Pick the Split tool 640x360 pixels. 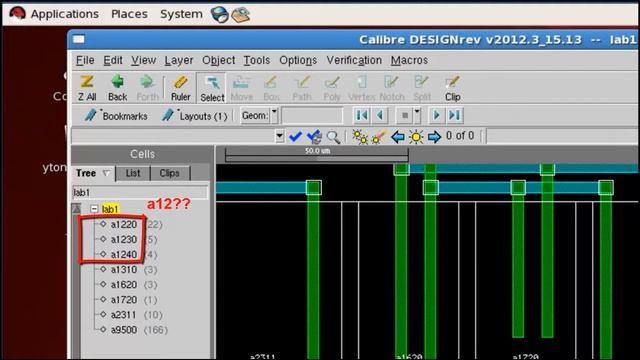pyautogui.click(x=422, y=88)
